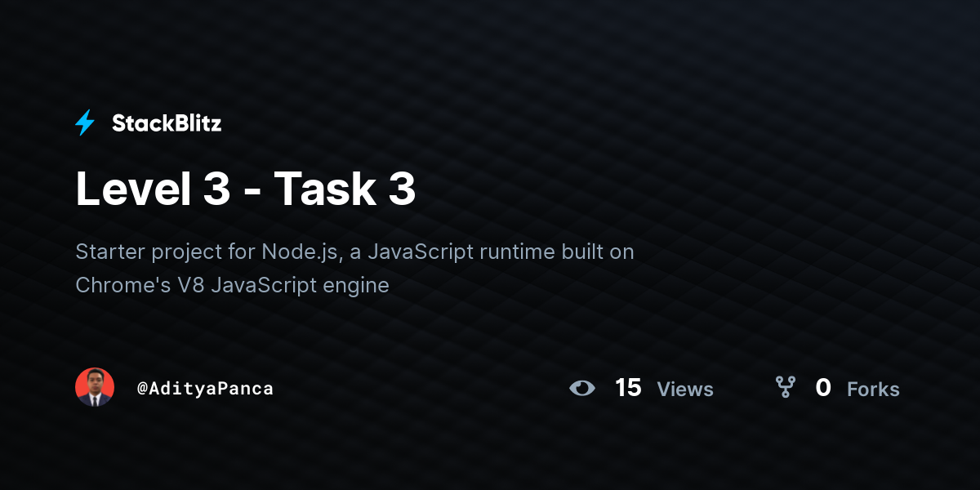The image size is (980, 490).
Task: Click the StackBlitz lightning bolt logo
Action: pos(85,122)
